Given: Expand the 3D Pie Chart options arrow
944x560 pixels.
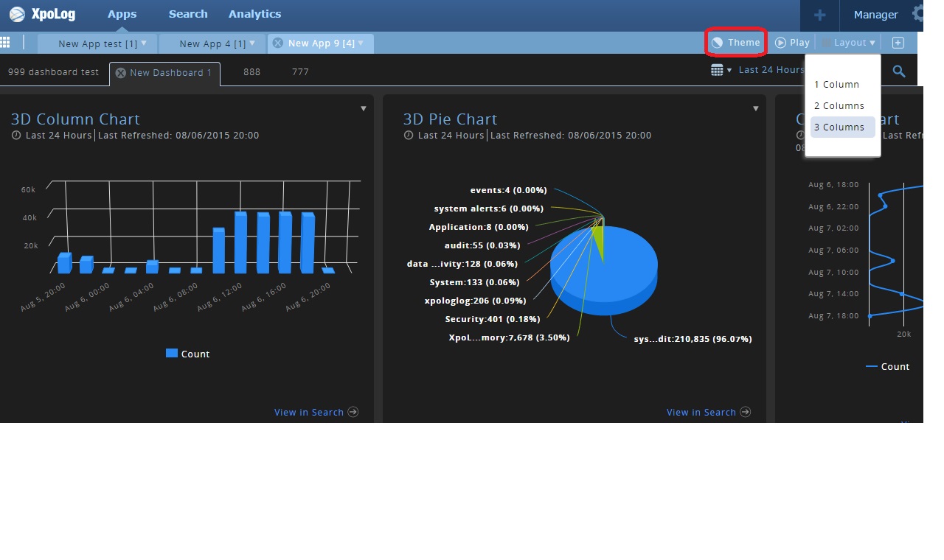Looking at the screenshot, I should click(756, 109).
